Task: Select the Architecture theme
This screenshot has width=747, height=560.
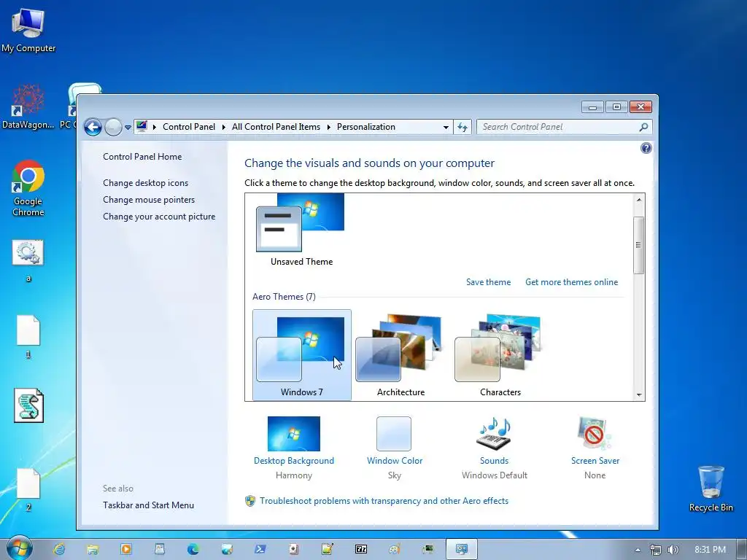Action: (400, 355)
